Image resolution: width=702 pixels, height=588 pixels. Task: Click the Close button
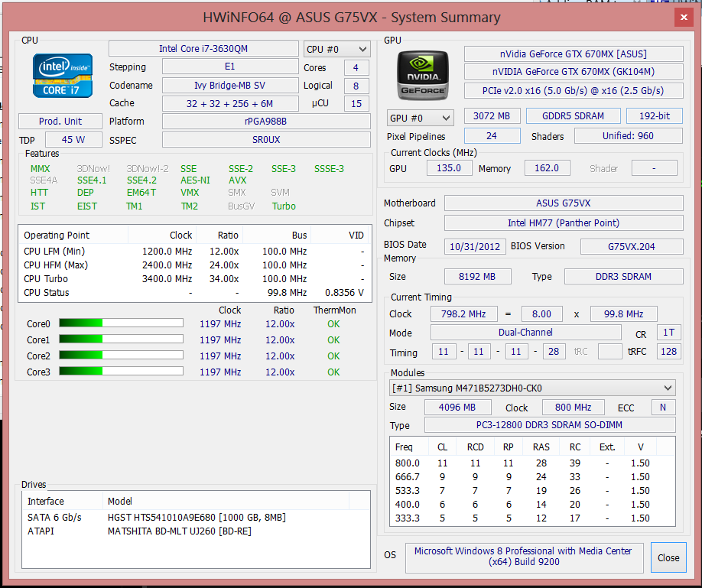(x=668, y=557)
